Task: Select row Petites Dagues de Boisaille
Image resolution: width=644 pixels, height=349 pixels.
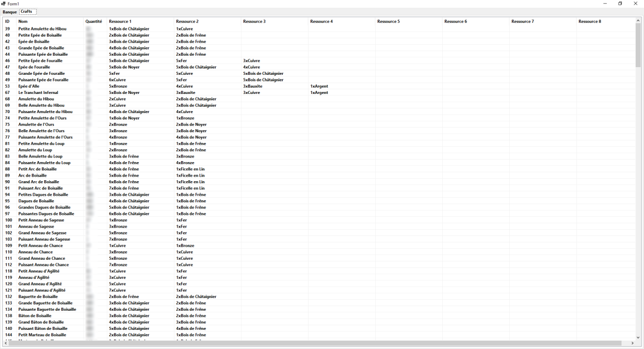Action: point(319,195)
